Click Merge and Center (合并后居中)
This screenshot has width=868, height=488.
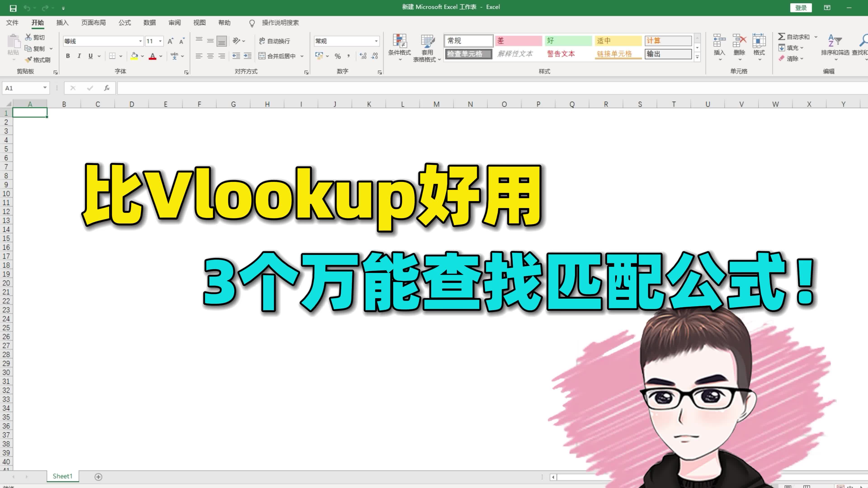pyautogui.click(x=277, y=56)
